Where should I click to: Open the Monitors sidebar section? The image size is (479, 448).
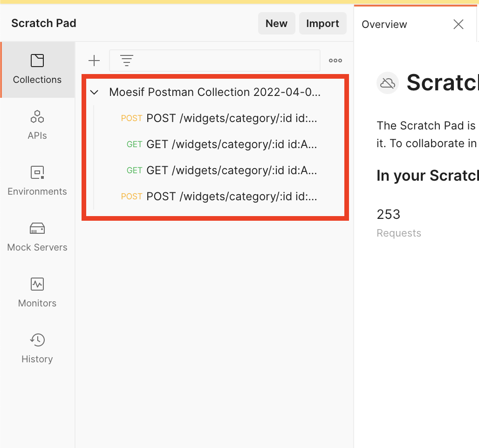click(37, 293)
